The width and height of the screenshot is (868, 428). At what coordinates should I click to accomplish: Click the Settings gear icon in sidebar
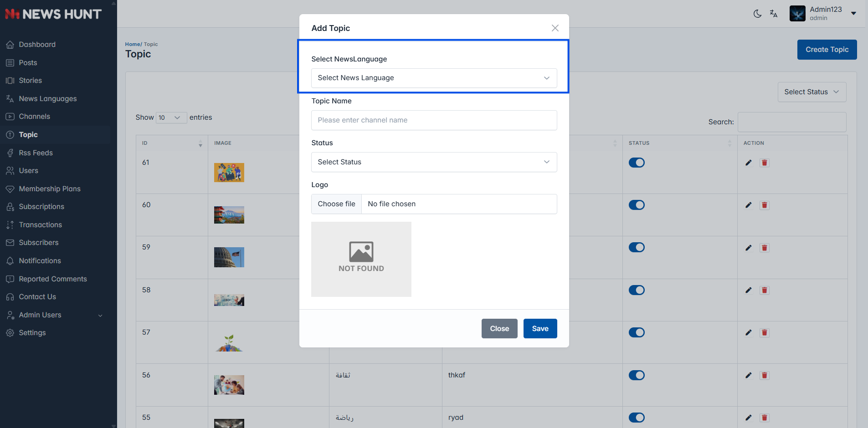10,333
